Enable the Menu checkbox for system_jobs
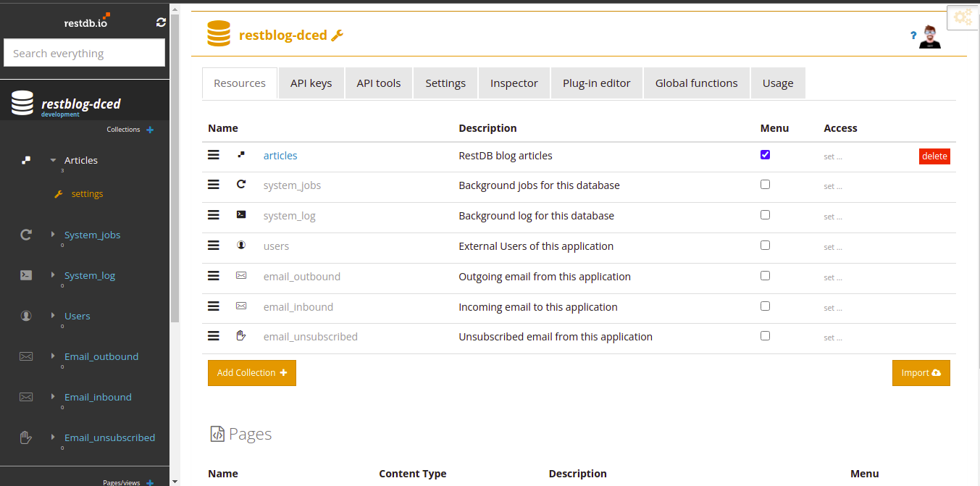The height and width of the screenshot is (486, 980). click(x=765, y=185)
